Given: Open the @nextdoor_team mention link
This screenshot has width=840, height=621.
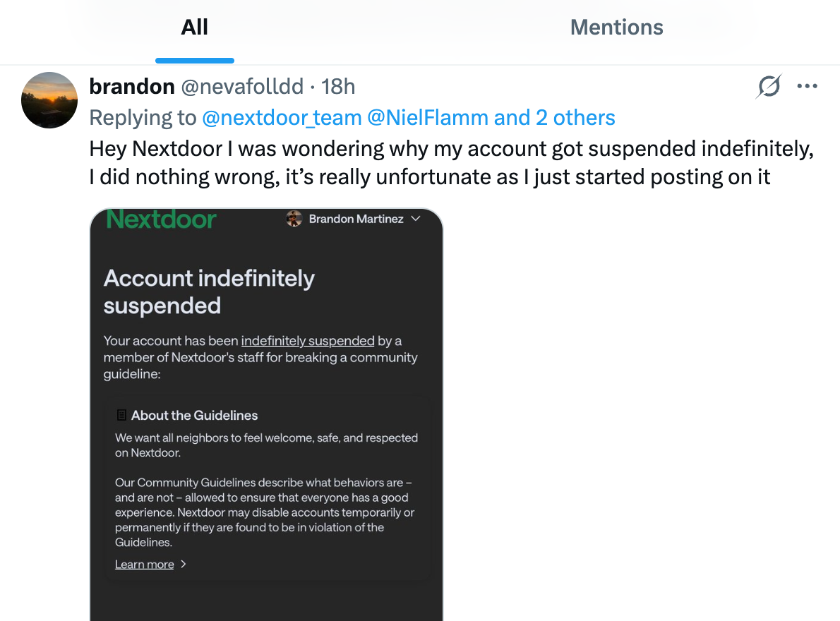Looking at the screenshot, I should tap(282, 118).
